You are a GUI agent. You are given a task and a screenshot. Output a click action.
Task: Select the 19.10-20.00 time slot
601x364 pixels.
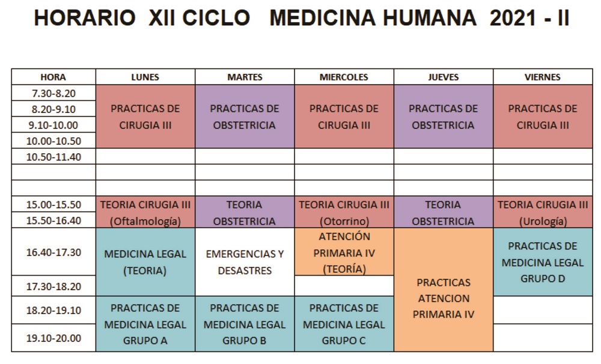(53, 338)
